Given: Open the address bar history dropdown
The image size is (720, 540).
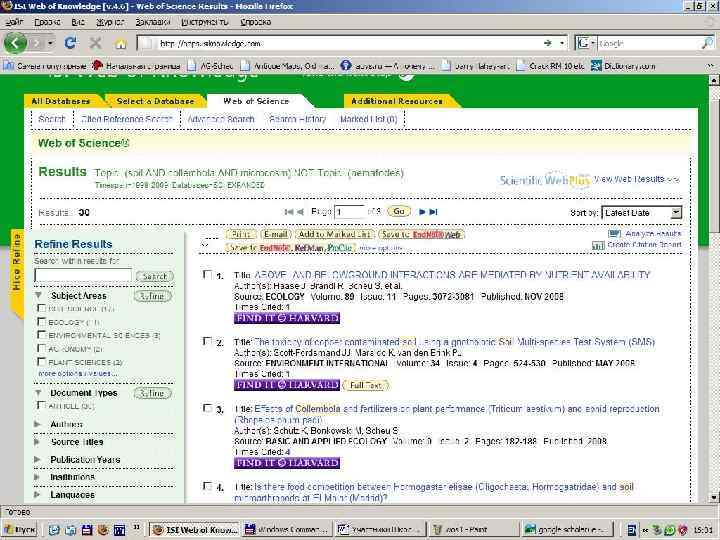Looking at the screenshot, I should pyautogui.click(x=562, y=43).
